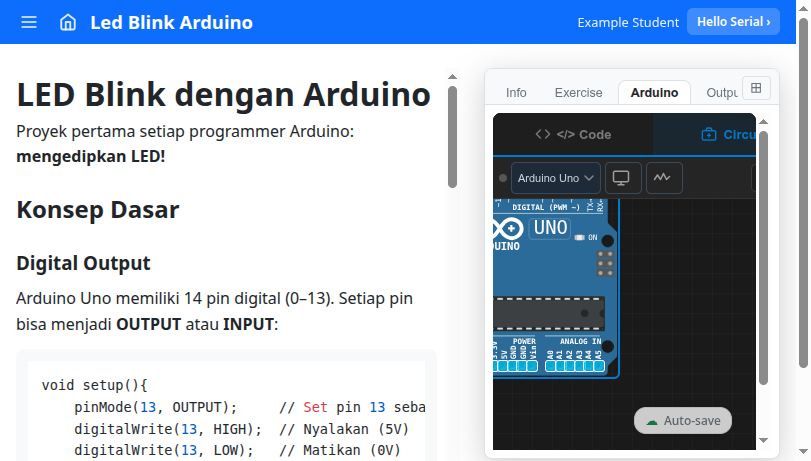811x461 pixels.
Task: Click the LED Blink dengan Arduino heading
Action: point(223,94)
